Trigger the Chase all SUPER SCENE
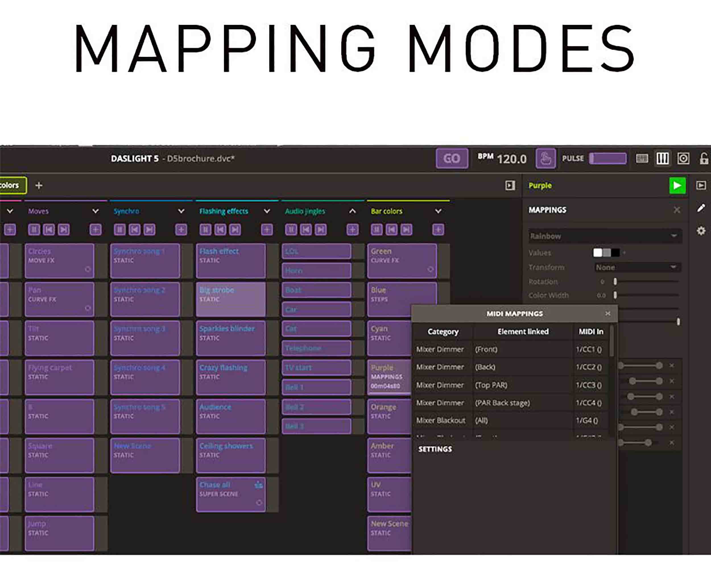711x588 pixels. click(231, 494)
